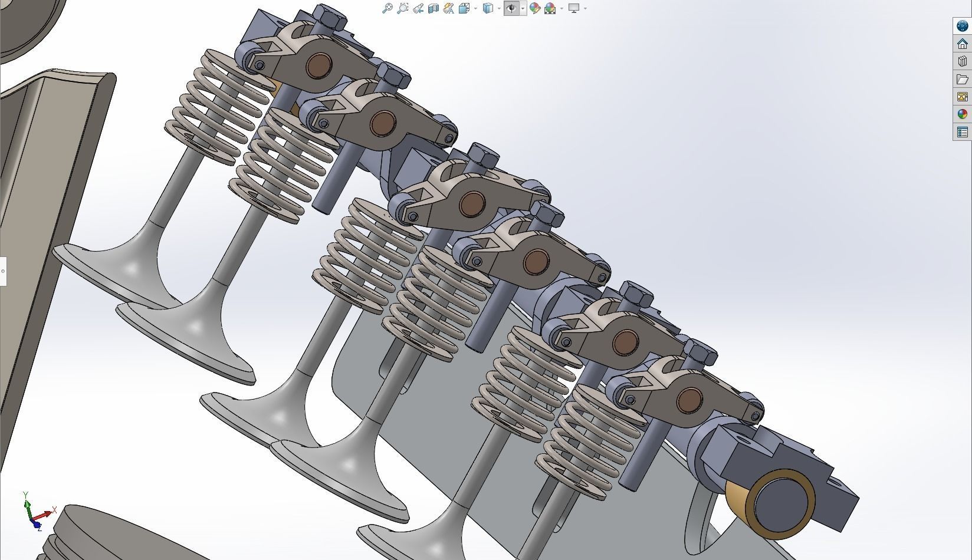Open File Explorer in the task pane
Viewport: 972px width, 560px height.
962,78
